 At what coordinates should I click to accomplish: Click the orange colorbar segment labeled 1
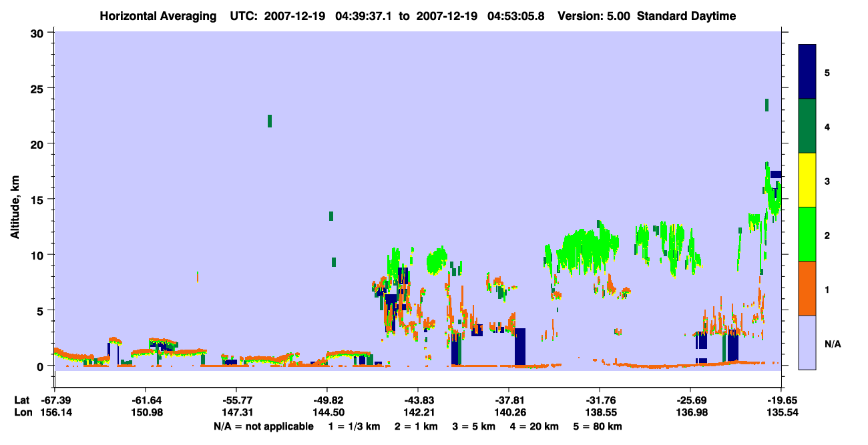point(807,288)
